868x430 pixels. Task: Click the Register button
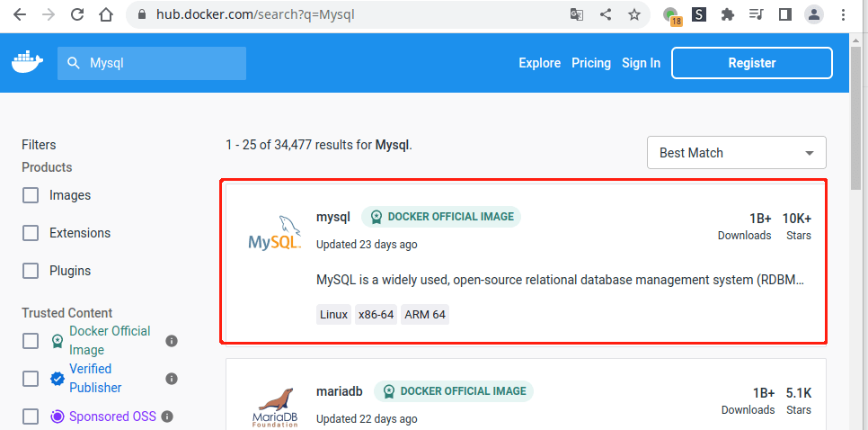click(x=752, y=63)
